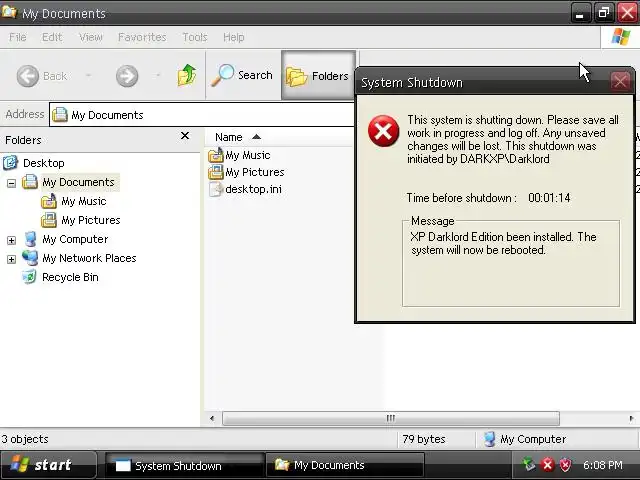Click My Computer zone in status bar
Viewport: 640px width, 480px height.
click(x=525, y=439)
